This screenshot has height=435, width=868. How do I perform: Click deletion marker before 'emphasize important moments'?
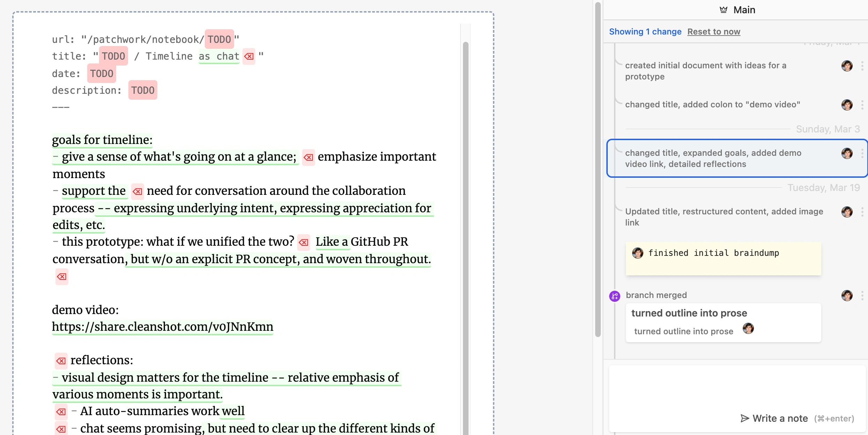pos(308,158)
